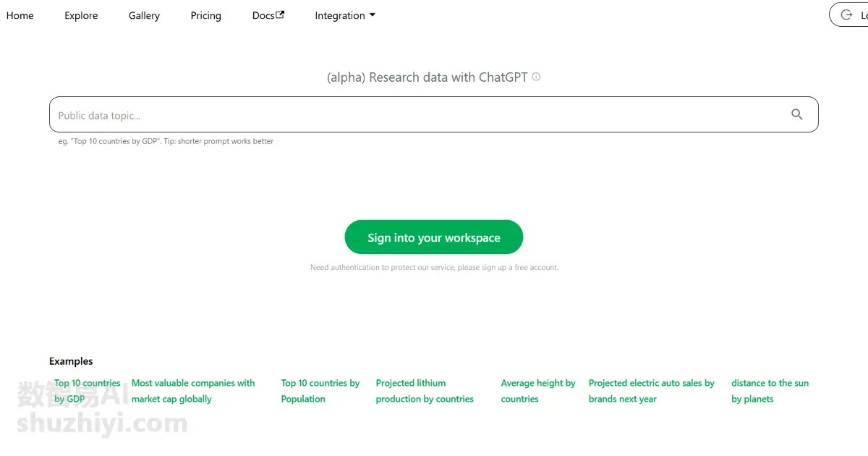Pick distance to the sun by planets
This screenshot has width=868, height=456.
pyautogui.click(x=770, y=391)
